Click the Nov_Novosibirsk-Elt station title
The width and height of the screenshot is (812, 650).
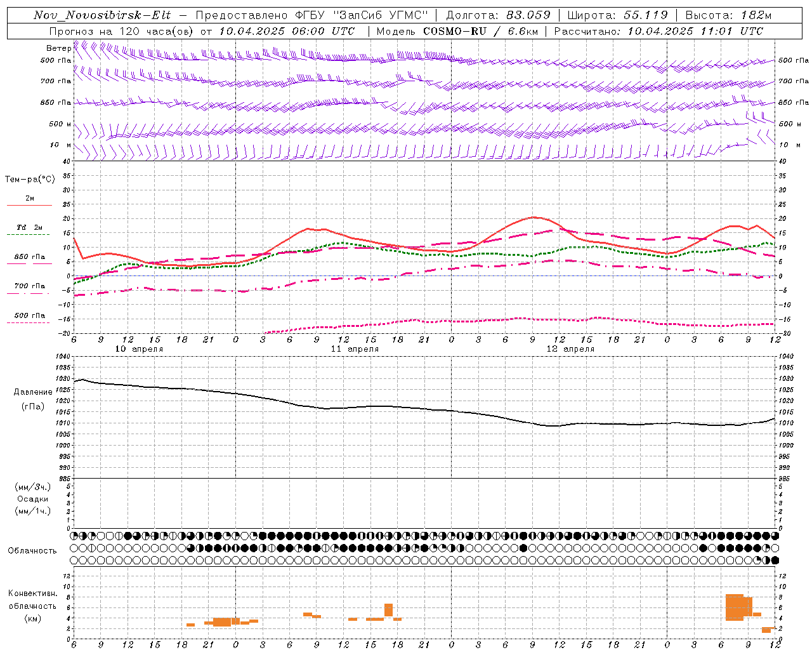(101, 15)
